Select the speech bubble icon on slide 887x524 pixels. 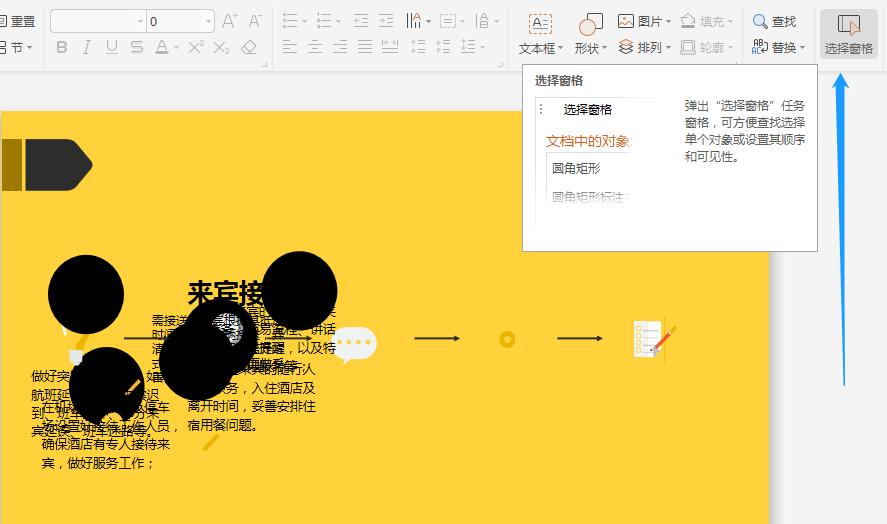(x=355, y=343)
